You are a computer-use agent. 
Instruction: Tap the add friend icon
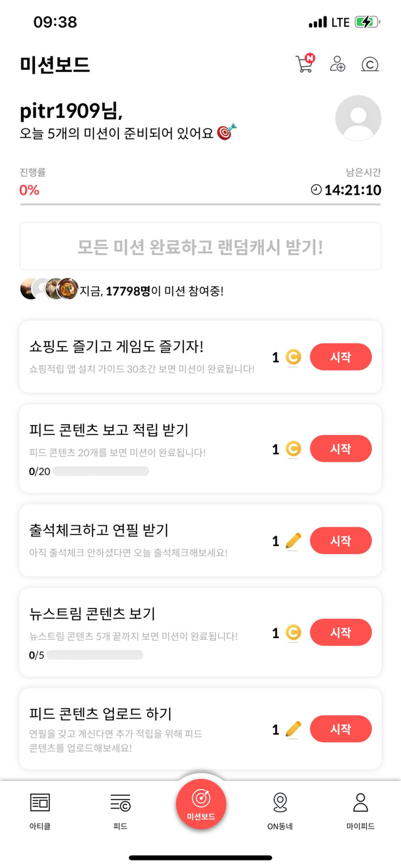pyautogui.click(x=338, y=64)
